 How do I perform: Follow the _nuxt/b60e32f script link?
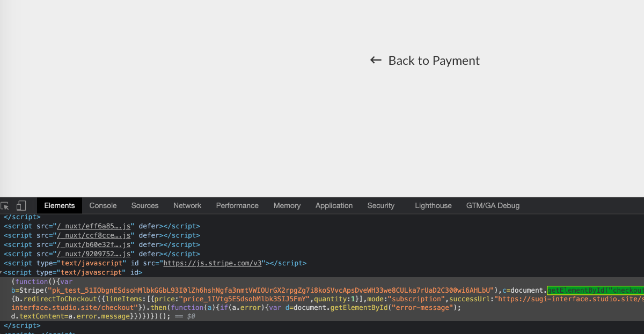coord(94,244)
